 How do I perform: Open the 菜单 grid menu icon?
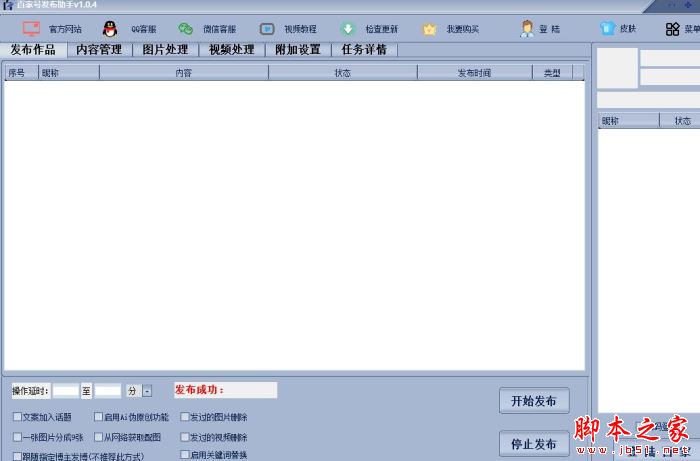pyautogui.click(x=673, y=29)
